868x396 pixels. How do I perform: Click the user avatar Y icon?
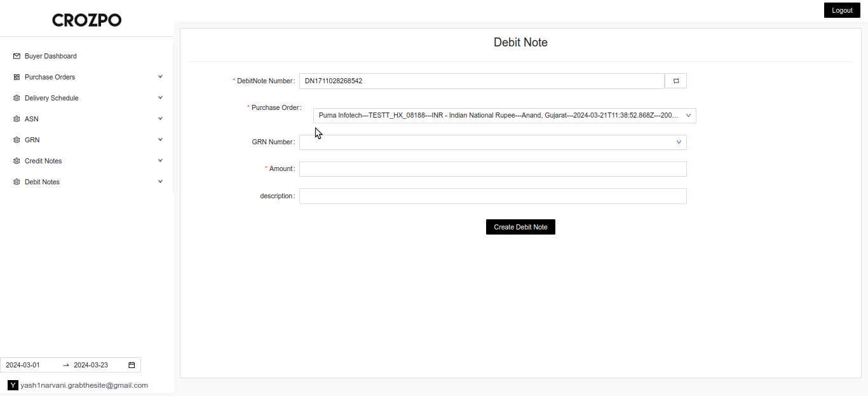pos(13,385)
